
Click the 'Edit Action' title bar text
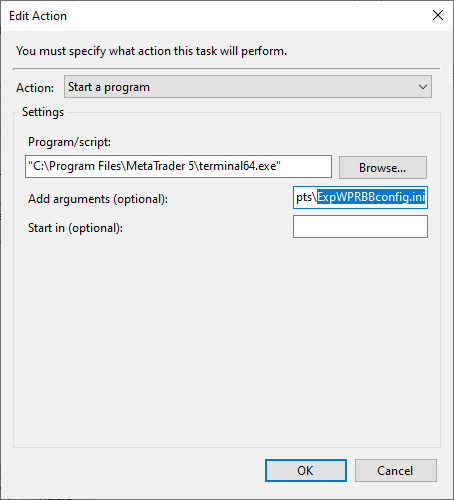[38, 16]
